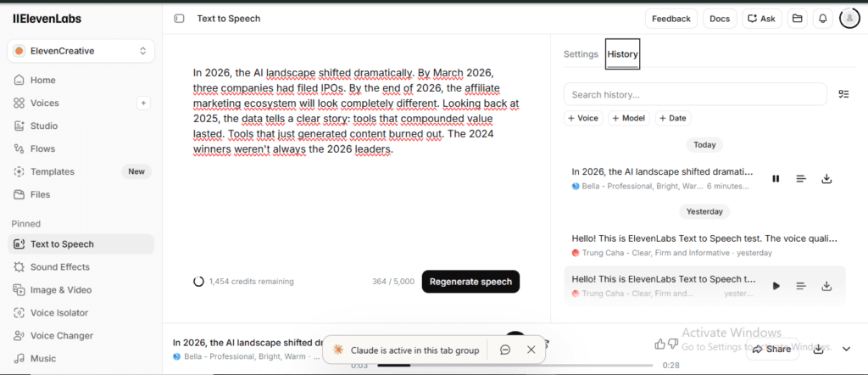This screenshot has width=868, height=375.
Task: Click the New badge beside Templates
Action: [136, 171]
